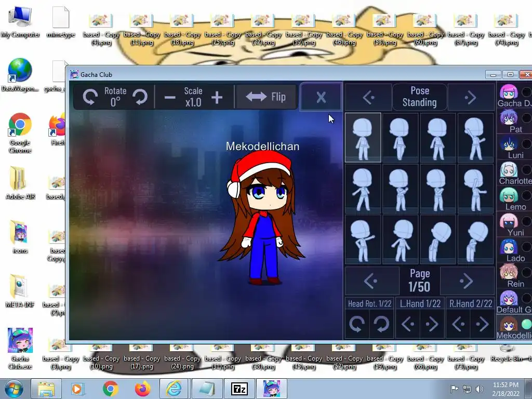Toggle green active dot next to Mekodellichan
The image size is (532, 399).
tap(527, 324)
